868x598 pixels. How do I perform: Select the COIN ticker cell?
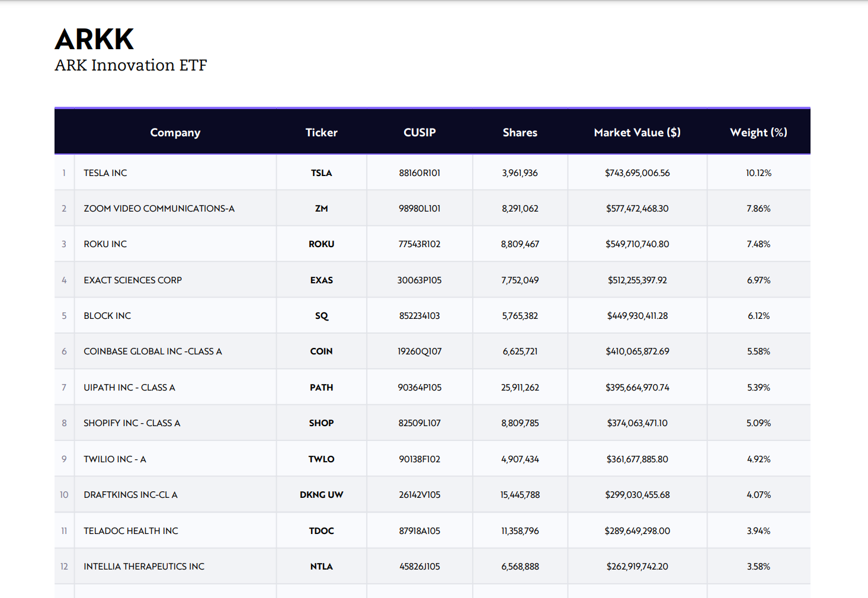click(322, 351)
